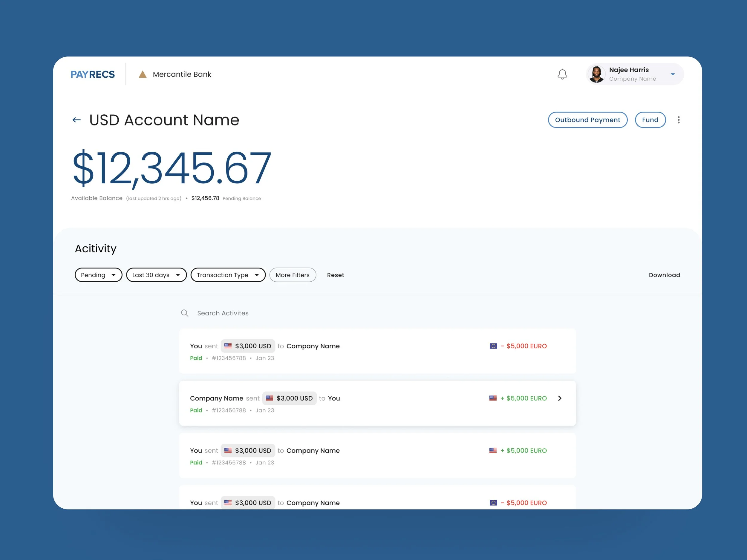Open chevron on Company Name sent row
The height and width of the screenshot is (560, 747).
tap(560, 398)
